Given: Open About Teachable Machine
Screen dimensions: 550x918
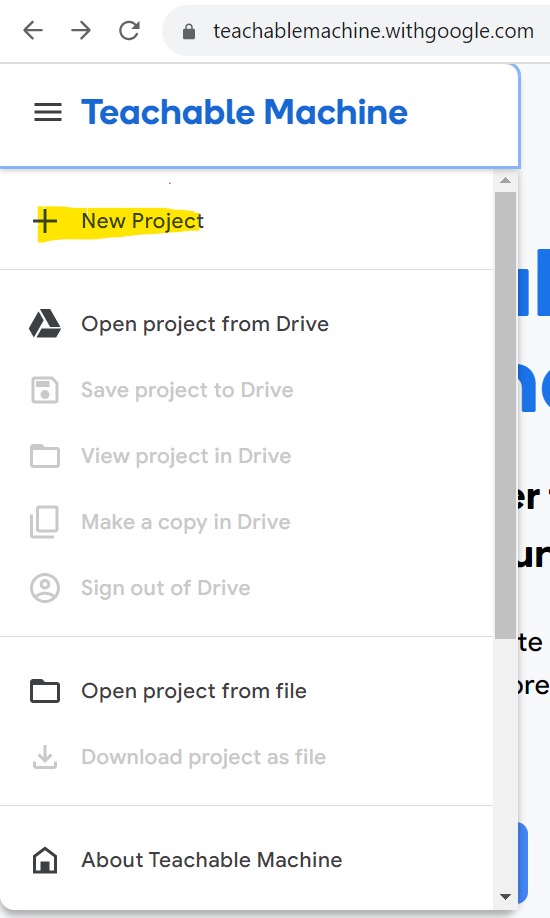Looking at the screenshot, I should tap(247, 860).
